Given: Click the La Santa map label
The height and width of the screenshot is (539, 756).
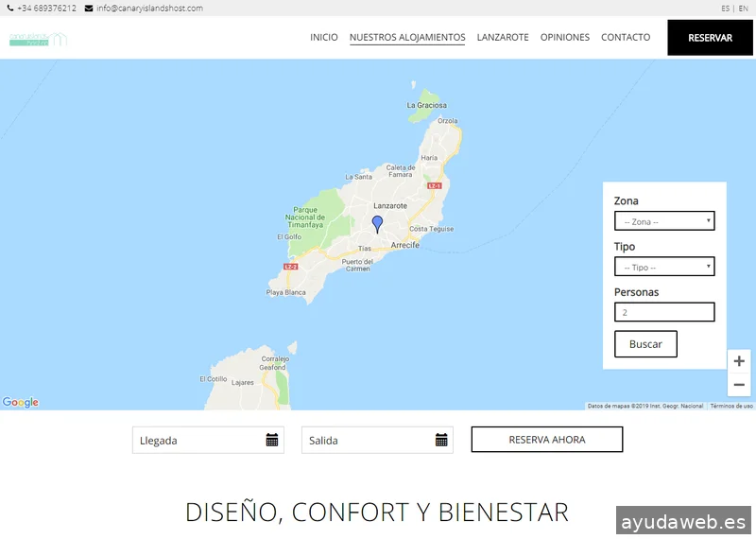Looking at the screenshot, I should click(x=359, y=177).
